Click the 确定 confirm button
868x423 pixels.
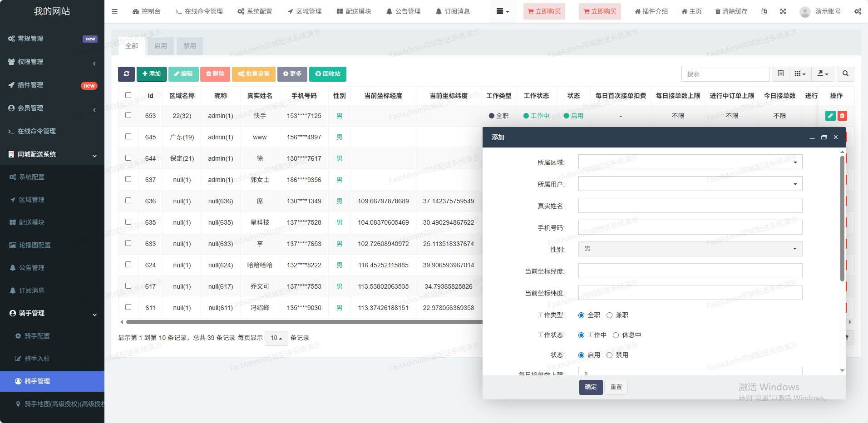(x=591, y=387)
